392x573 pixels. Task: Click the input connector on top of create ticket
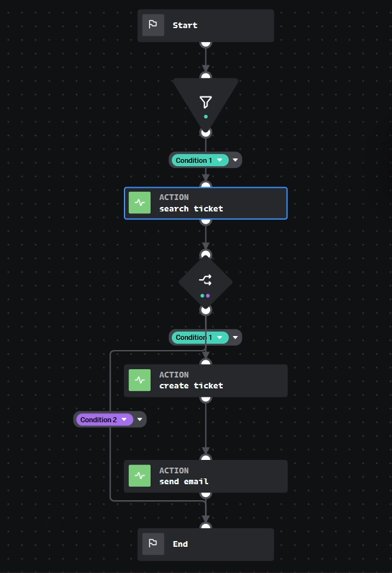[x=206, y=362]
